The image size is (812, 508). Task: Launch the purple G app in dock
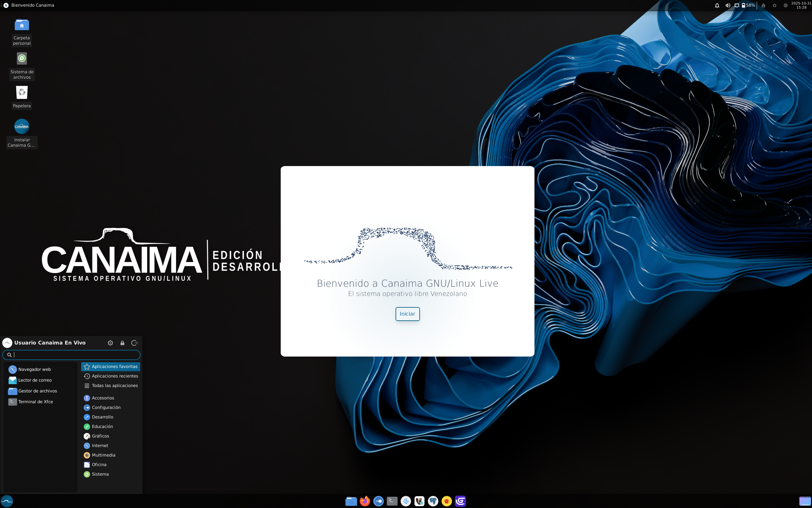(460, 501)
